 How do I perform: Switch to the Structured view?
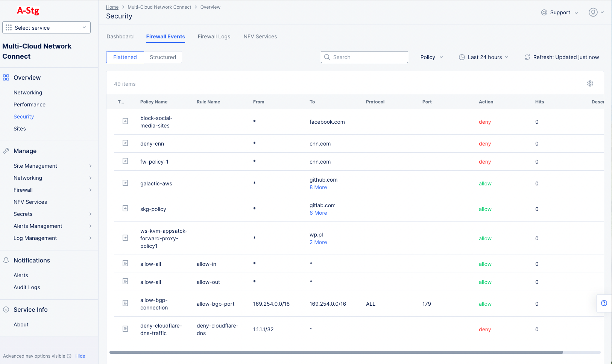163,57
